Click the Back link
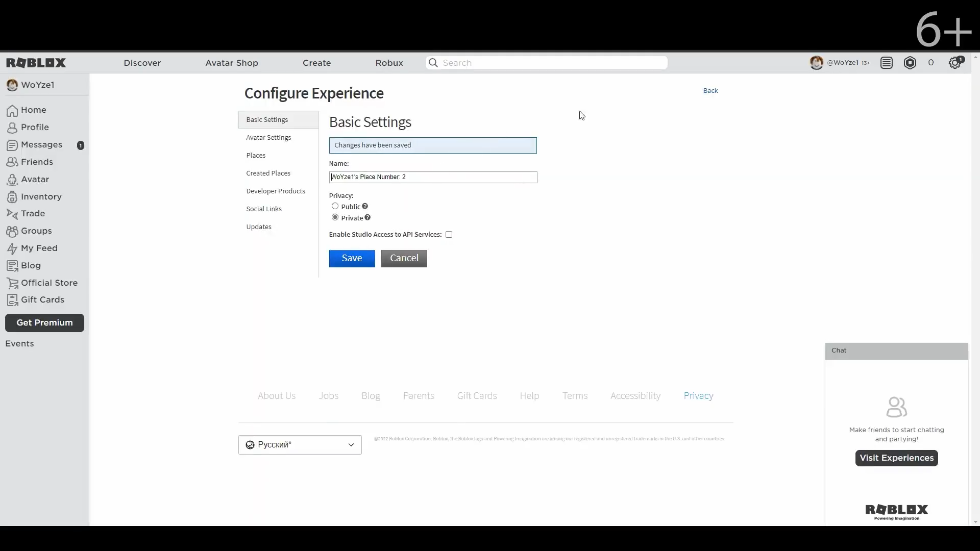Screen dimensions: 980x551 (710, 91)
